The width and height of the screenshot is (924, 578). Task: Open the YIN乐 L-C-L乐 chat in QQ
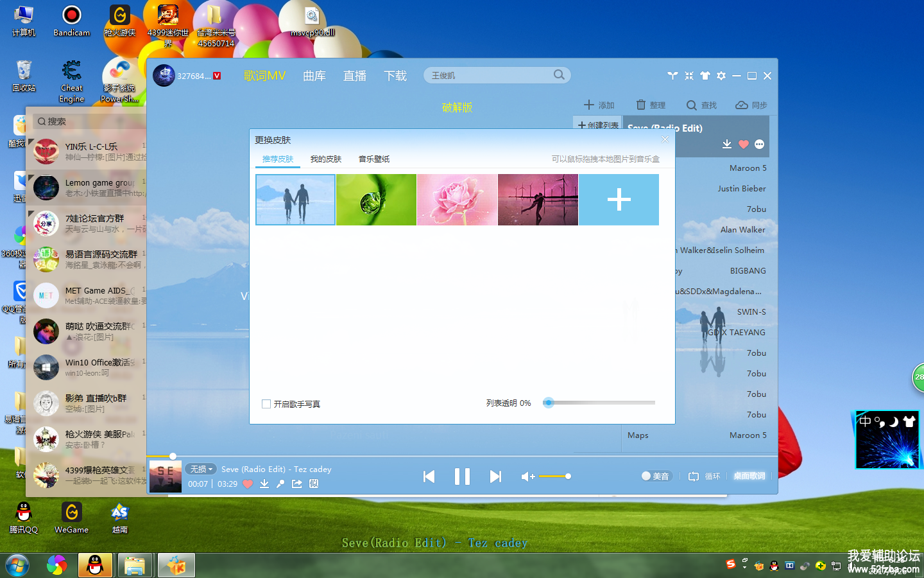[87, 152]
